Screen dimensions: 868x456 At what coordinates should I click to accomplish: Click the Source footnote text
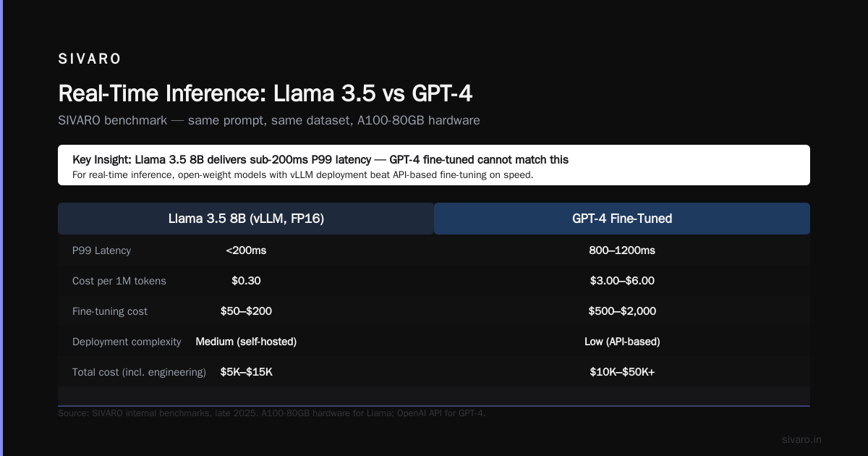click(272, 413)
